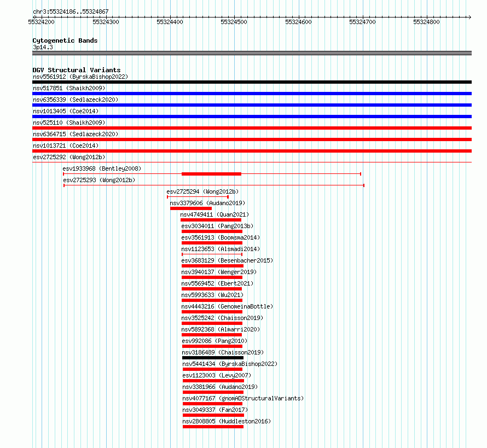Click the nsv2808805 (Huddleston2016) label
The image size is (487, 448).
[x=227, y=421]
